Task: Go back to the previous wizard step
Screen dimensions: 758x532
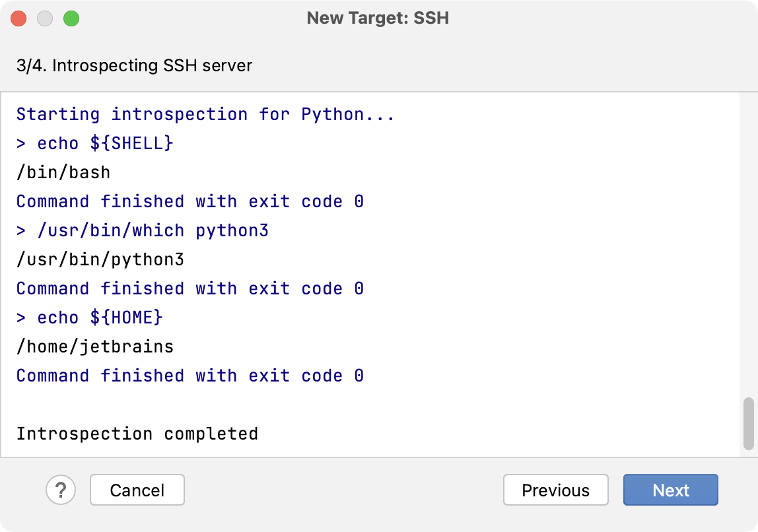Action: [x=555, y=490]
